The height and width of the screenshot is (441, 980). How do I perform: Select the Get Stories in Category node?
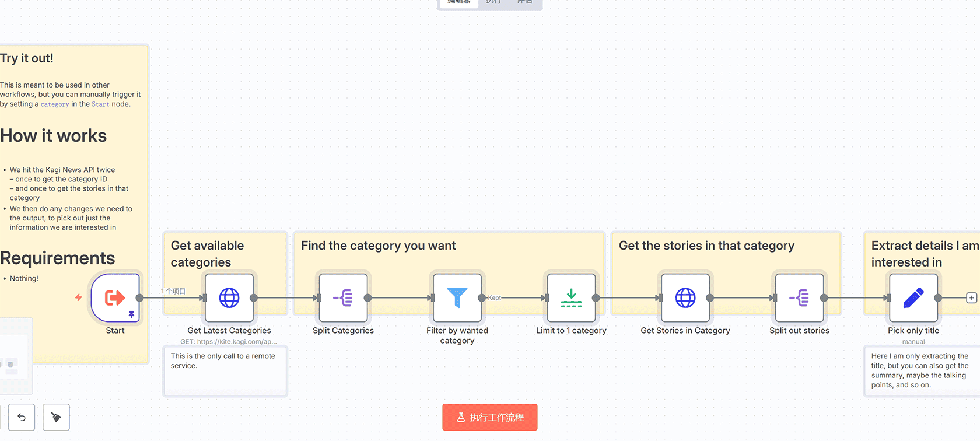(x=685, y=297)
